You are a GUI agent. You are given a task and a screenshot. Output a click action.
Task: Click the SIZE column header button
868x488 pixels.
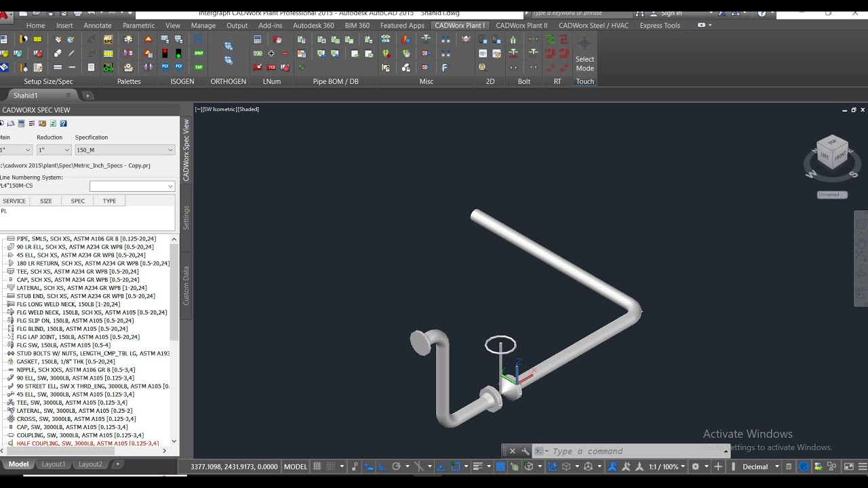tap(46, 201)
